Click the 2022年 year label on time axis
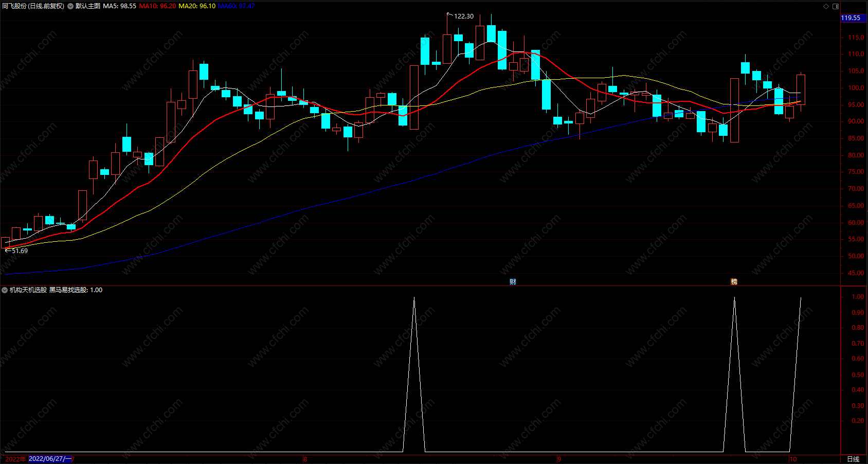This screenshot has height=464, width=868. (x=15, y=459)
